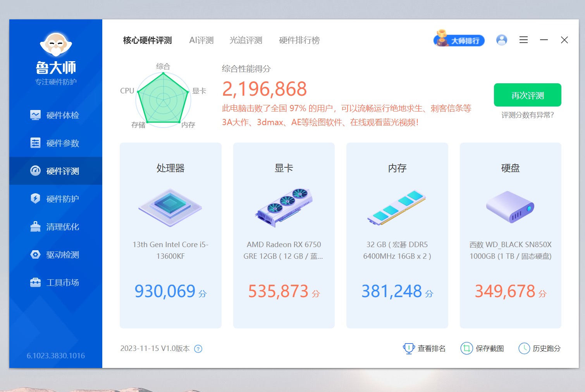Click the 硬件评测 gauge icon
Viewport: 585px width, 392px height.
[35, 171]
